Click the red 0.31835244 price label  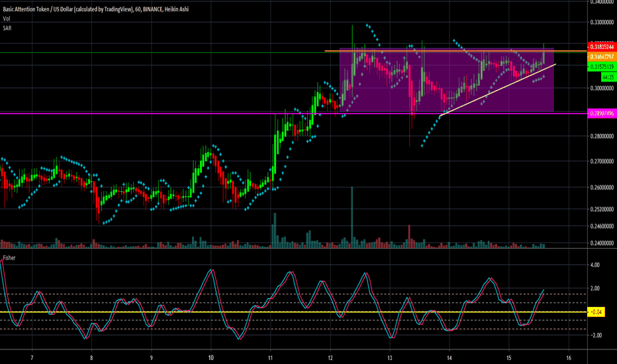tap(602, 46)
